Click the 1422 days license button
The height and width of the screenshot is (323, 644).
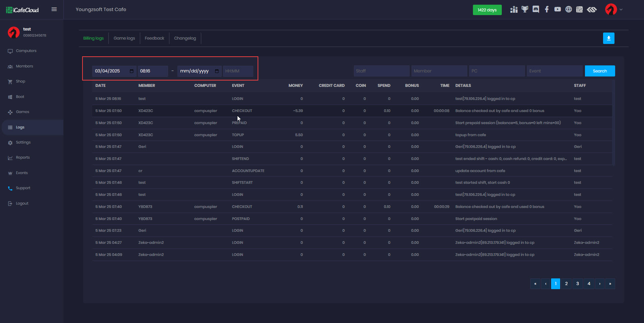tap(487, 10)
